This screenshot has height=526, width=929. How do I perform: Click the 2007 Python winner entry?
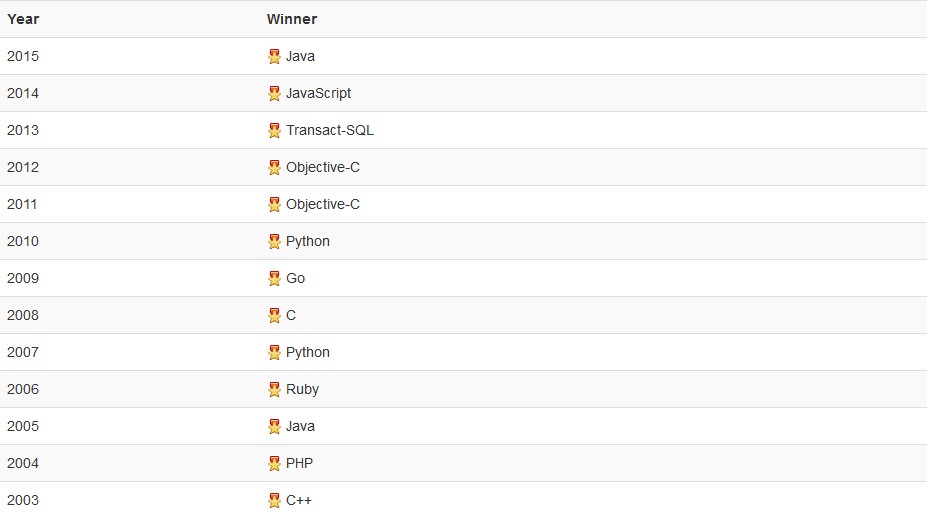pos(308,352)
